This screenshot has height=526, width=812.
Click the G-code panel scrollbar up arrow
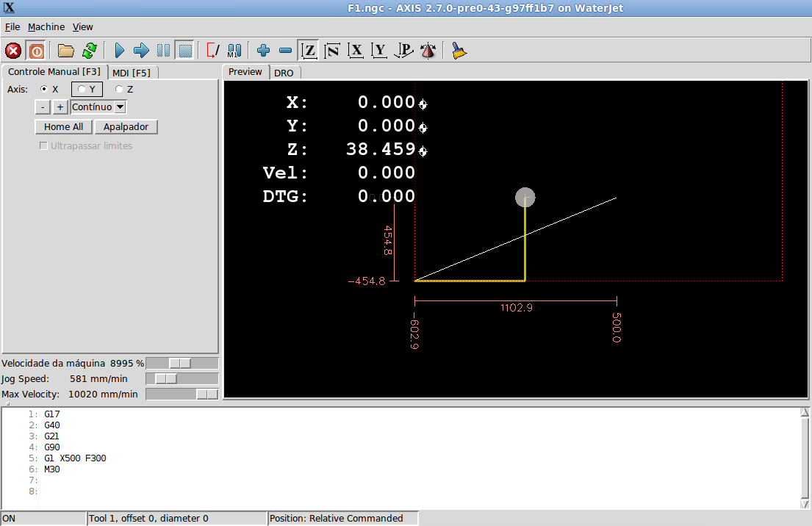tap(804, 412)
